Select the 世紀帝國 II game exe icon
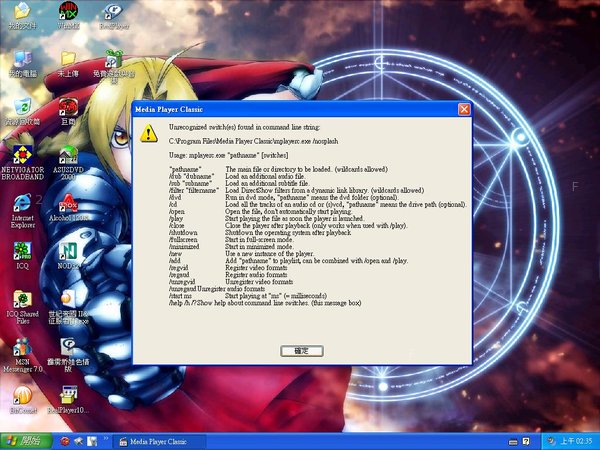The height and width of the screenshot is (450, 600). coord(68,308)
